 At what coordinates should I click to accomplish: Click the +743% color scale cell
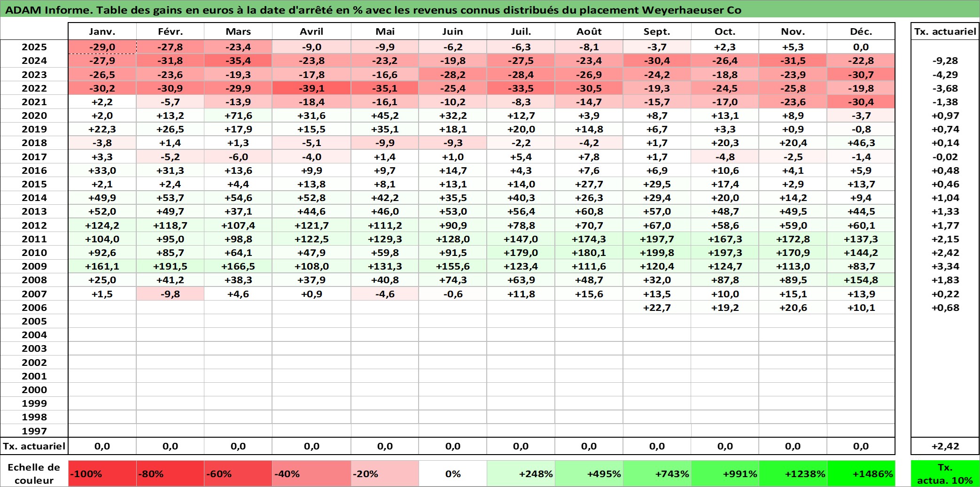coord(657,473)
